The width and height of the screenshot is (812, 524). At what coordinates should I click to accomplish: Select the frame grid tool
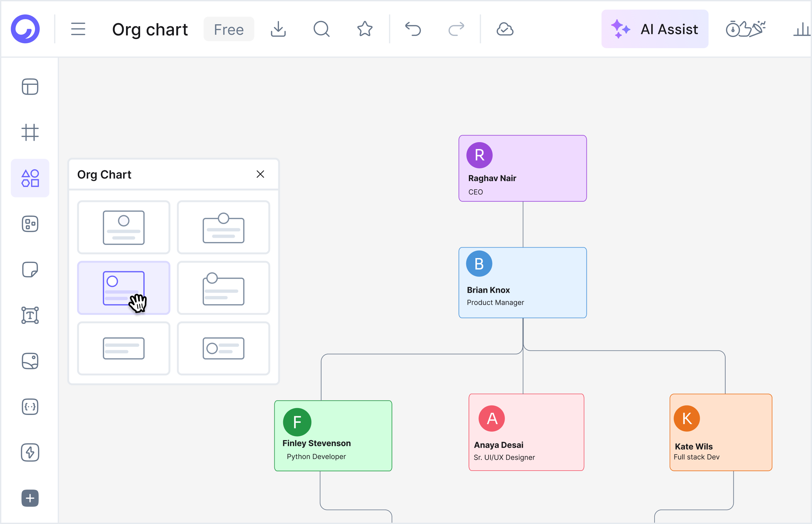click(x=30, y=132)
